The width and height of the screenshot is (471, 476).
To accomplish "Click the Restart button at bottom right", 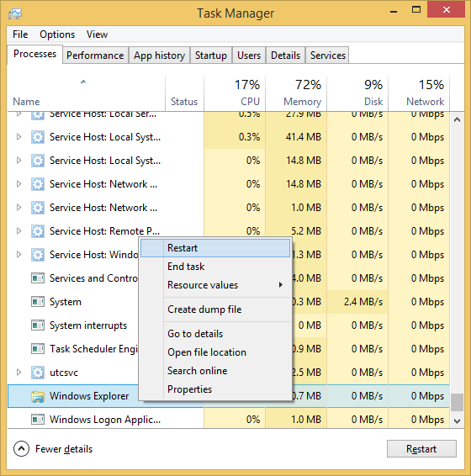I will (x=421, y=449).
